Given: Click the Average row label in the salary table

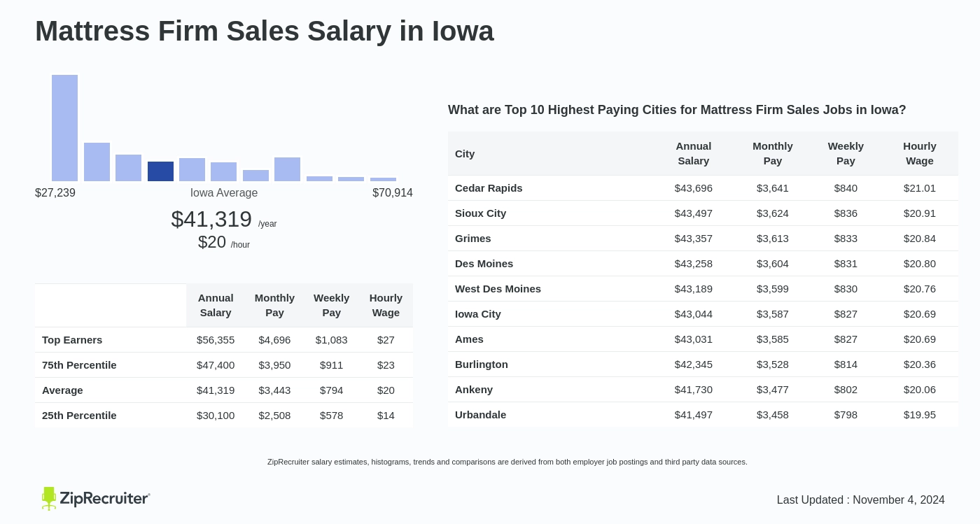Looking at the screenshot, I should (62, 390).
